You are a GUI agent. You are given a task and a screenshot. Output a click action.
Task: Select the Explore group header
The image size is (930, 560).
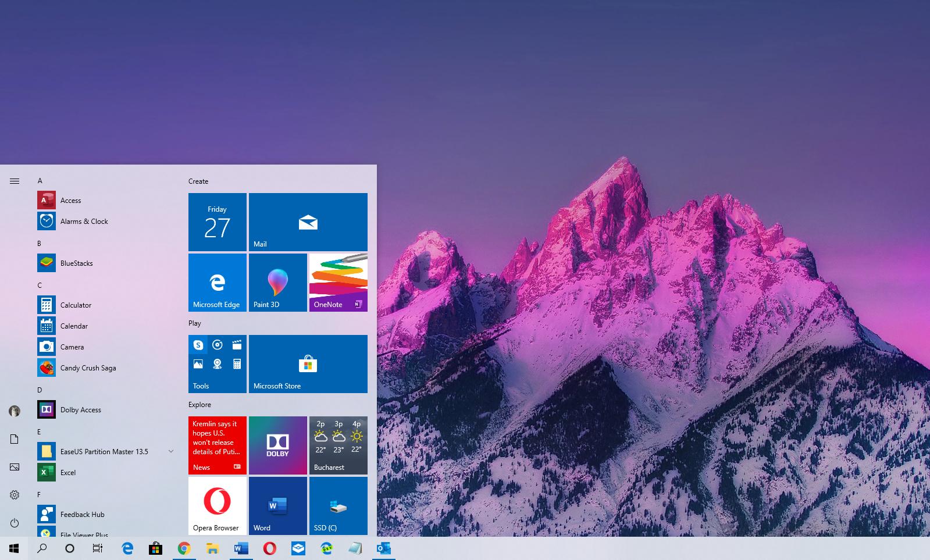click(199, 405)
